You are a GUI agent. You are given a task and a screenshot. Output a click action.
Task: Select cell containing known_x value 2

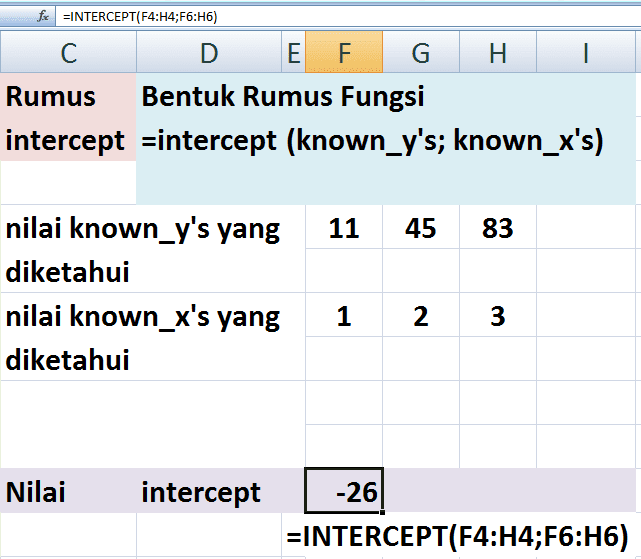(421, 315)
